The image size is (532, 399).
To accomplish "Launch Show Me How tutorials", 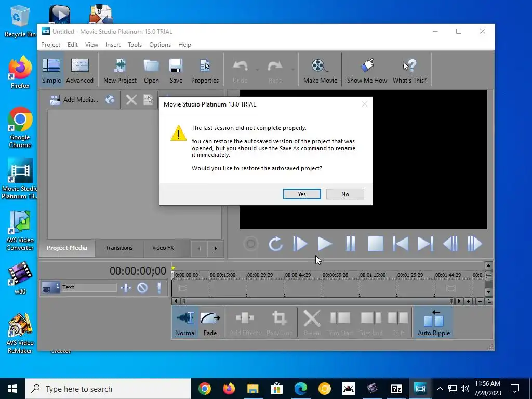I will tap(367, 71).
